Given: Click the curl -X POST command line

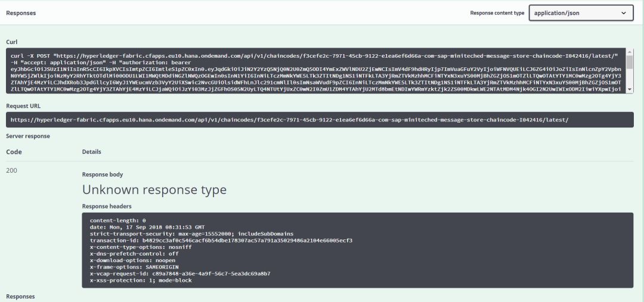Looking at the screenshot, I should click(314, 56).
